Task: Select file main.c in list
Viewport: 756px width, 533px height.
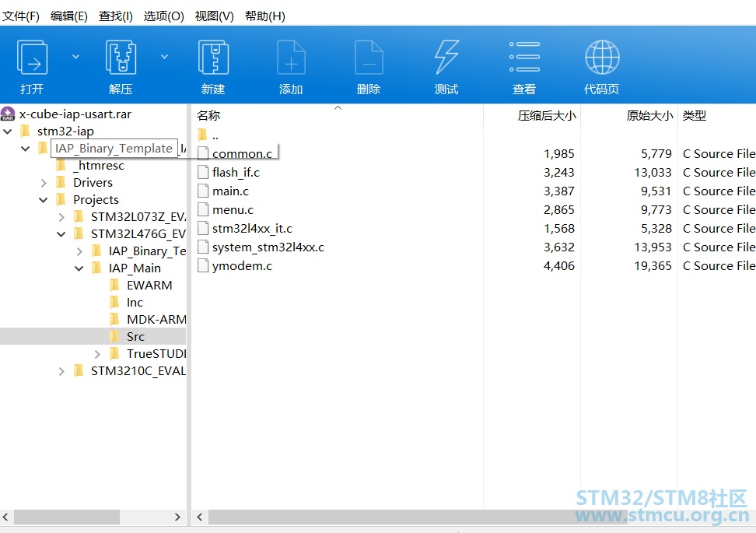Action: tap(230, 191)
